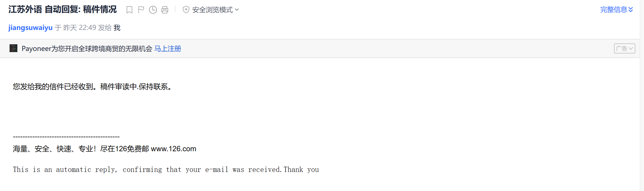Viewport: 644px width, 191px height.
Task: Print the email using the printer icon
Action: coord(165,10)
